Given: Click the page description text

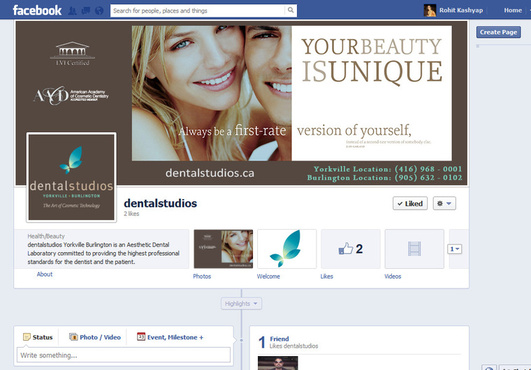Looking at the screenshot, I should 103,253.
